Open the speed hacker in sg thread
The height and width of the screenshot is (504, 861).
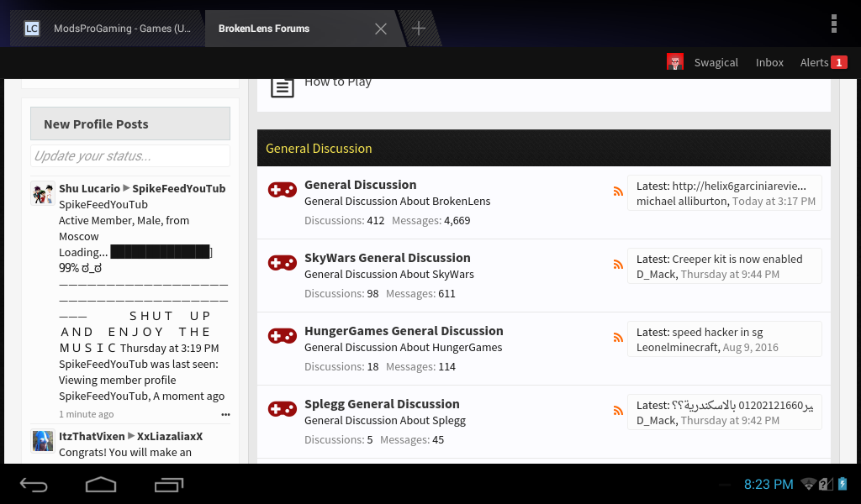coord(717,332)
